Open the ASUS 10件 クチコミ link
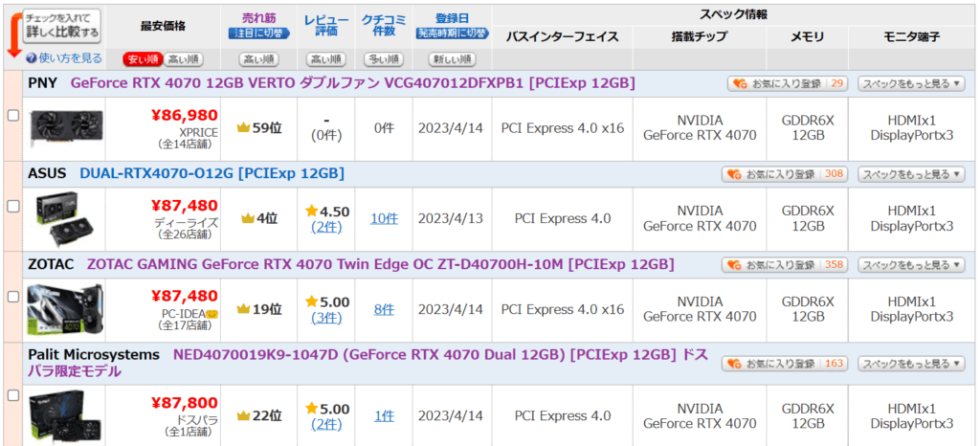Image resolution: width=980 pixels, height=446 pixels. click(384, 218)
